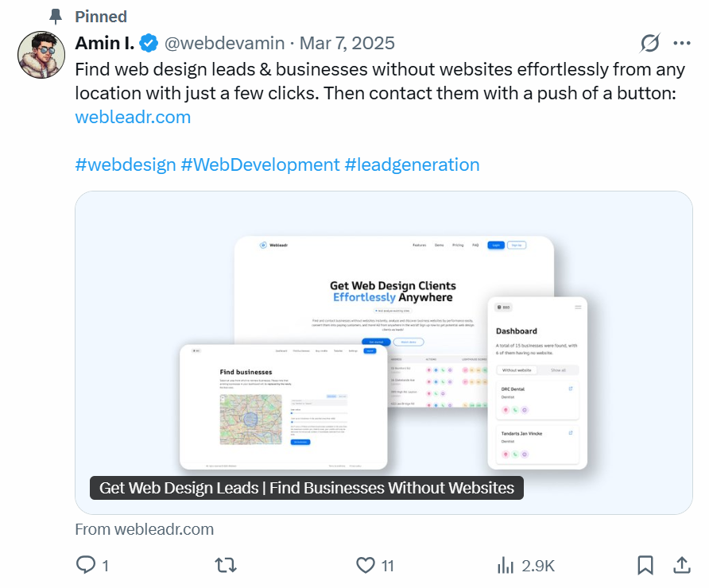709x588 pixels.
Task: Click the share/upload icon
Action: 682,565
